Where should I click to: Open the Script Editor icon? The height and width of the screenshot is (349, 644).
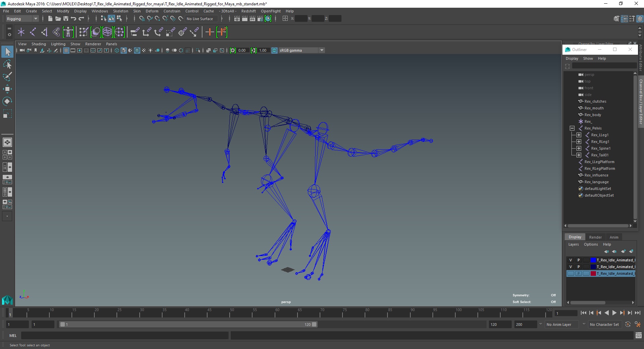pyautogui.click(x=638, y=335)
